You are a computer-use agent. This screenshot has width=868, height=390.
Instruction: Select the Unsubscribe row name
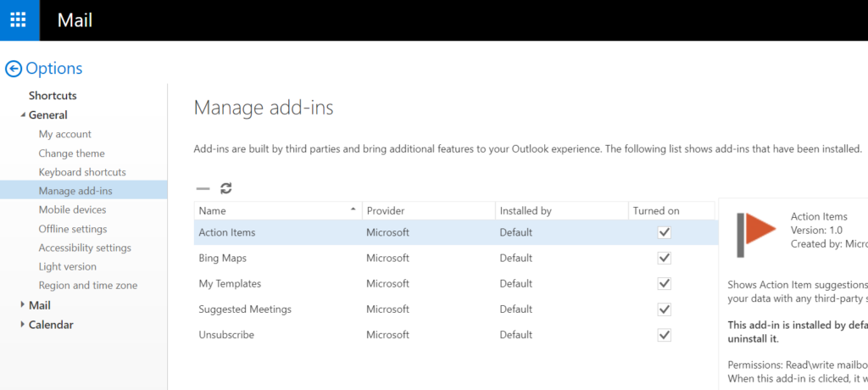(226, 335)
